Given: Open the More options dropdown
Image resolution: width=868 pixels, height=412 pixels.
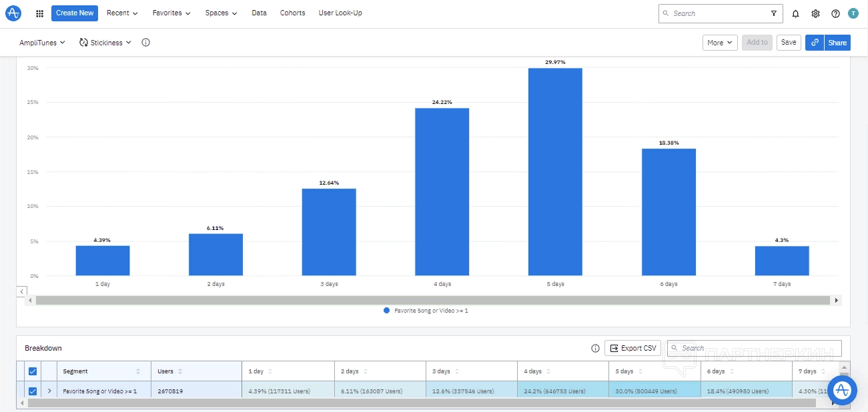Looking at the screenshot, I should click(719, 43).
